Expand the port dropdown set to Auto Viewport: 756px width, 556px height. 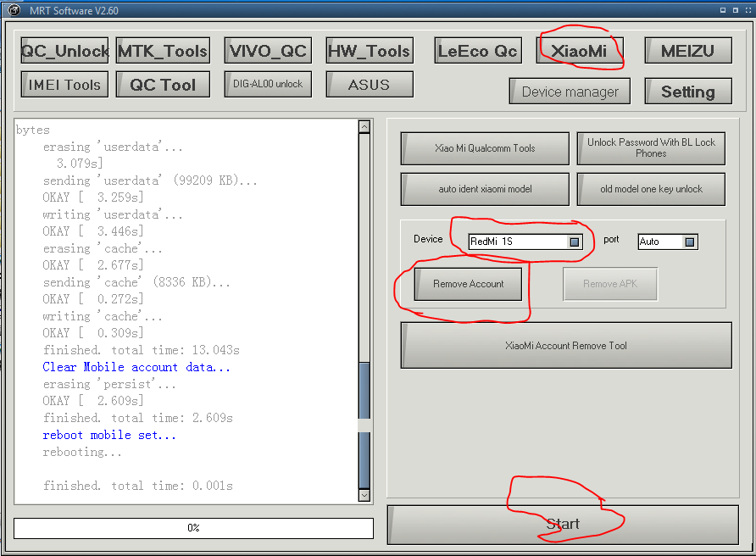[689, 242]
